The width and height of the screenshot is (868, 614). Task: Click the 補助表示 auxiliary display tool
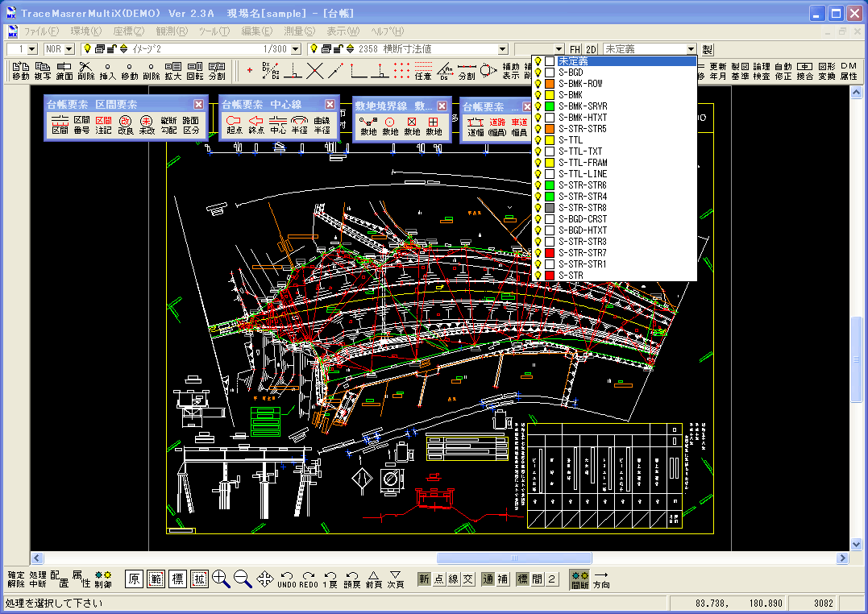point(510,71)
